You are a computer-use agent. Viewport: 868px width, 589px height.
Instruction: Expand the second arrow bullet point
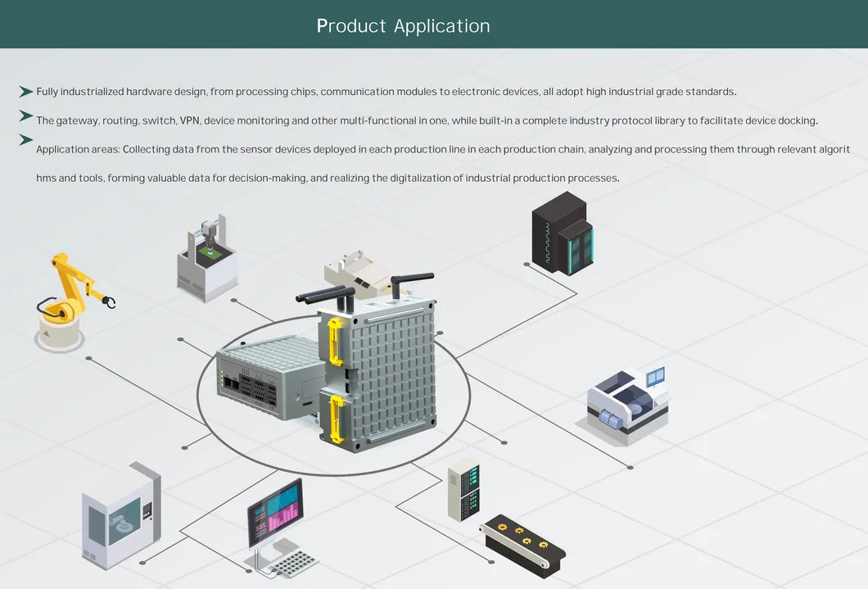point(25,117)
